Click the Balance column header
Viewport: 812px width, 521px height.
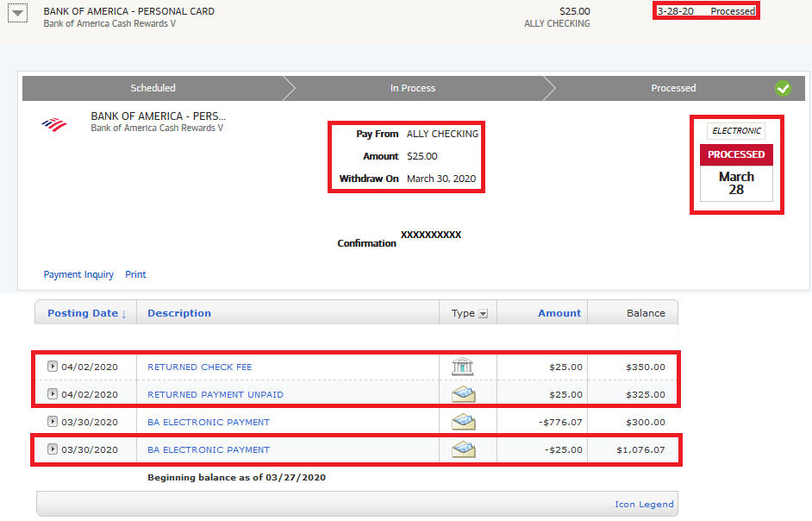point(646,313)
